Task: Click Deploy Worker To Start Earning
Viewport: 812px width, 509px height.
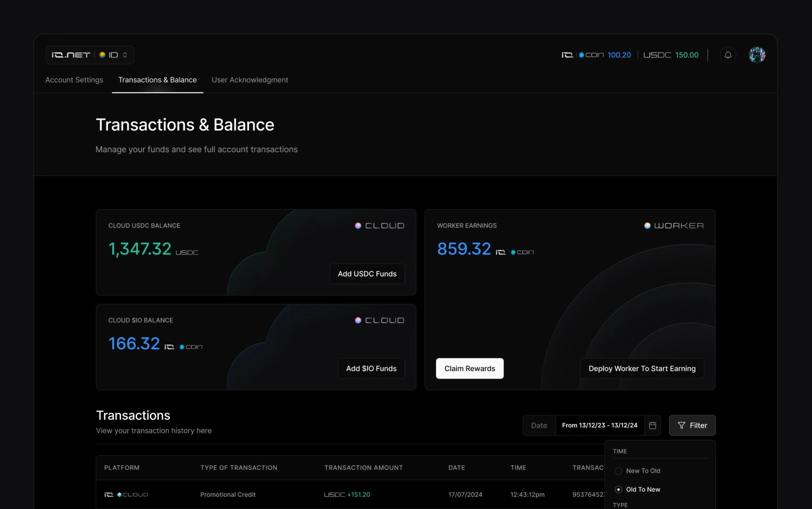Action: coord(642,369)
